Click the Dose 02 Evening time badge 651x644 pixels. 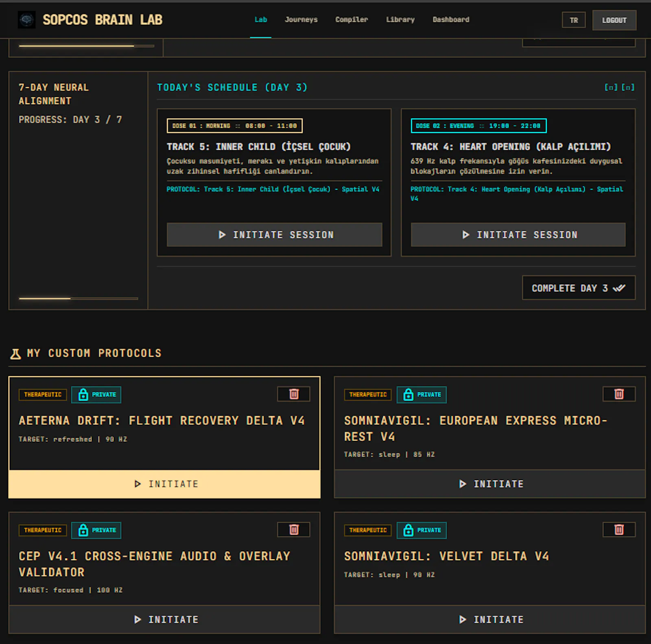[478, 126]
